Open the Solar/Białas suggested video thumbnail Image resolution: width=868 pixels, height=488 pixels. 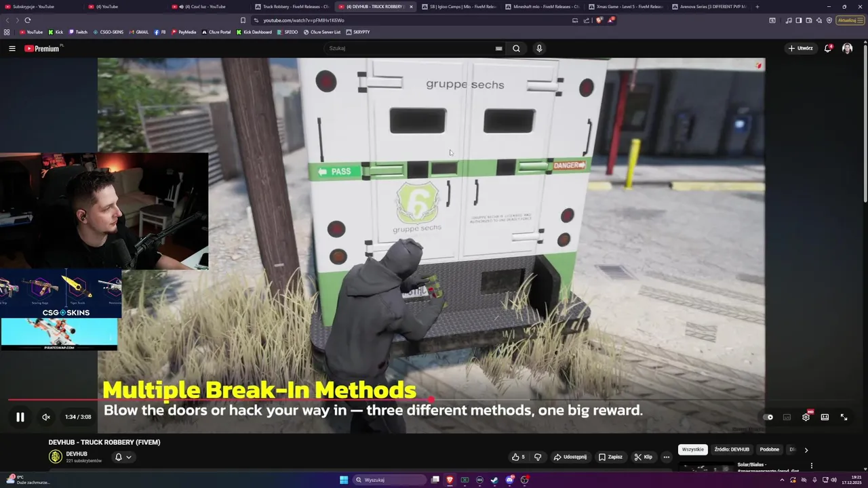coord(705,468)
